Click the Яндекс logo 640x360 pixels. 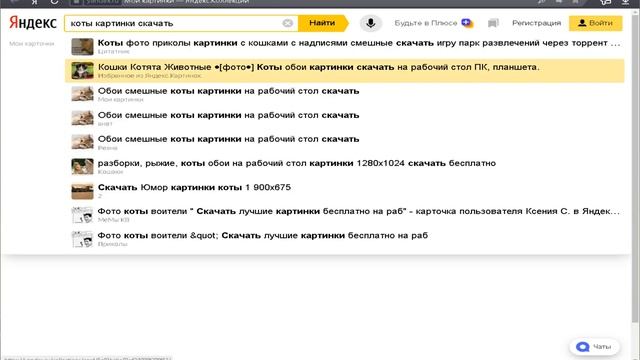click(x=33, y=23)
